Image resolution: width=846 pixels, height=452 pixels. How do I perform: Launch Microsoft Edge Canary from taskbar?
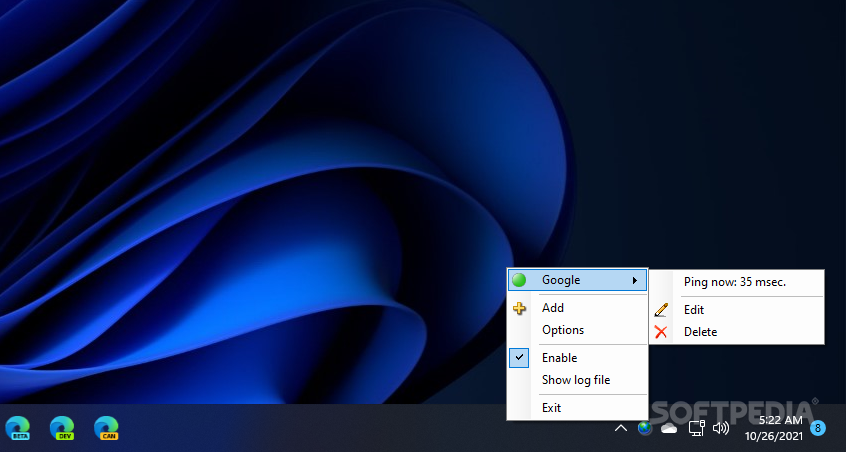[106, 428]
